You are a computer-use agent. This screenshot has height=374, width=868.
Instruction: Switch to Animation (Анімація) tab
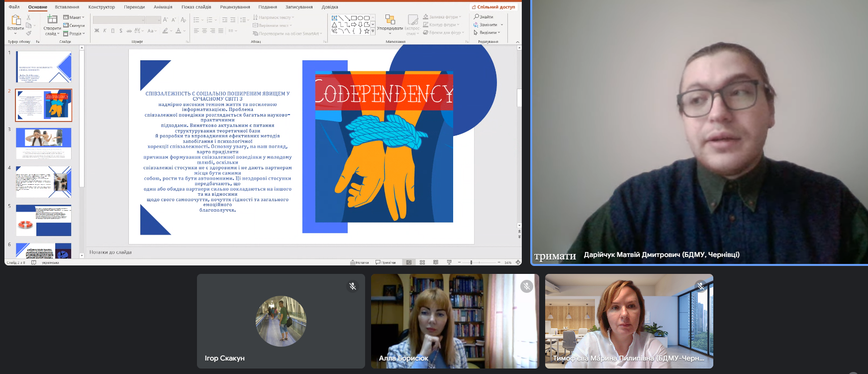163,7
